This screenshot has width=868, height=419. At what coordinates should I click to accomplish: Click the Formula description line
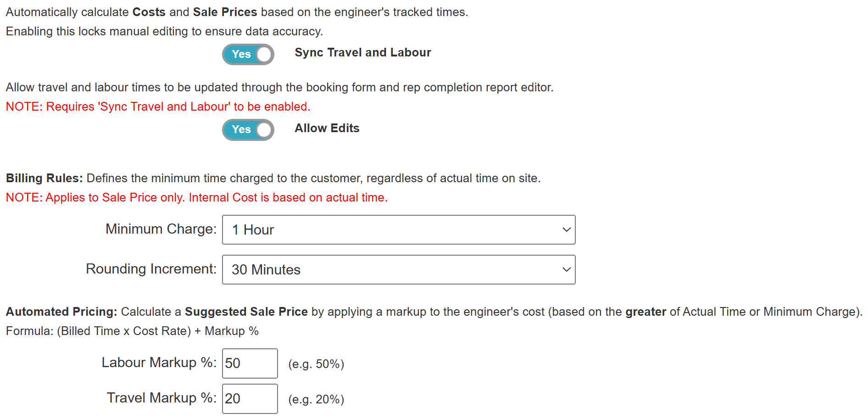(132, 331)
